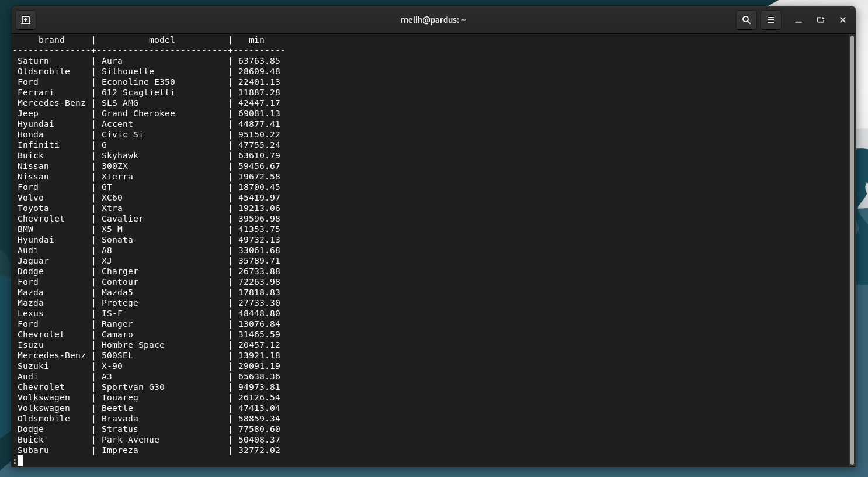The width and height of the screenshot is (868, 477).
Task: Maximize the terminal window
Action: (820, 20)
